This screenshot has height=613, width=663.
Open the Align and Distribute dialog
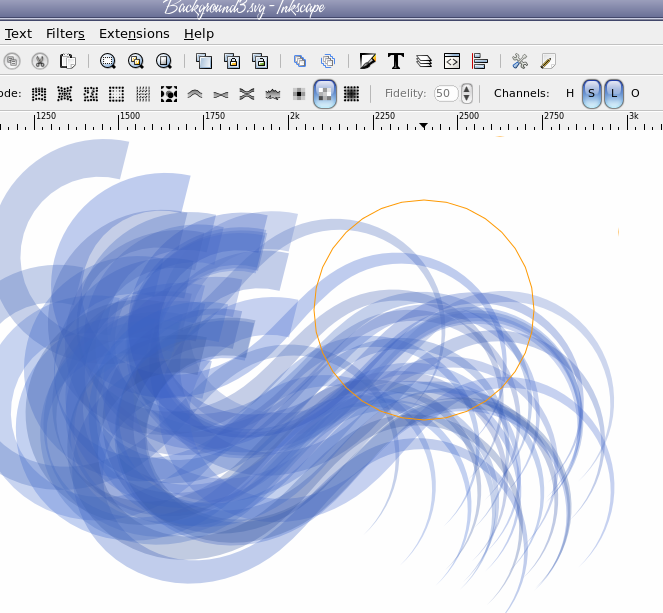479,61
